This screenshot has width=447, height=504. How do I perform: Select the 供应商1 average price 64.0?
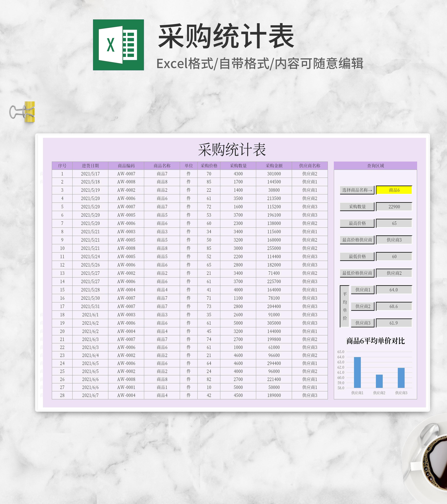[x=394, y=290]
